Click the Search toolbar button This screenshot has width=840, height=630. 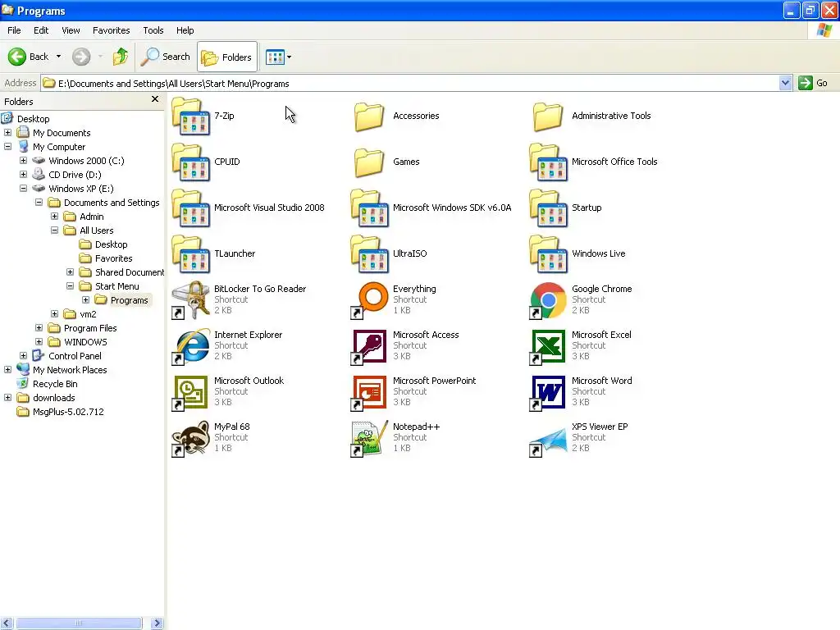coord(165,57)
